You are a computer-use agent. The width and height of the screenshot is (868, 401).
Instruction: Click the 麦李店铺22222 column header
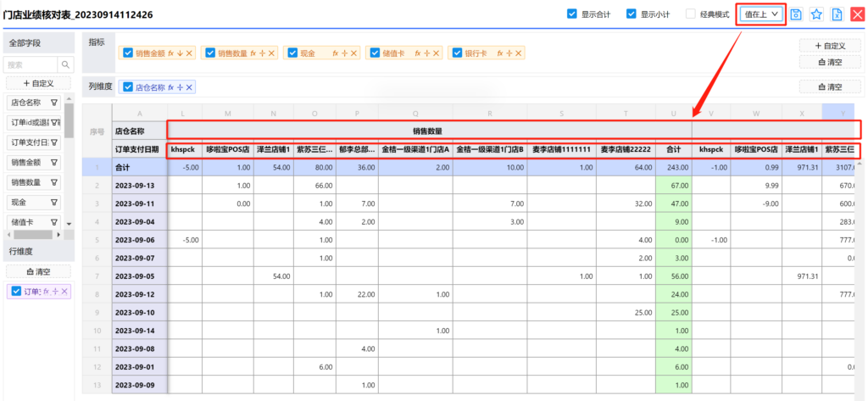point(626,149)
